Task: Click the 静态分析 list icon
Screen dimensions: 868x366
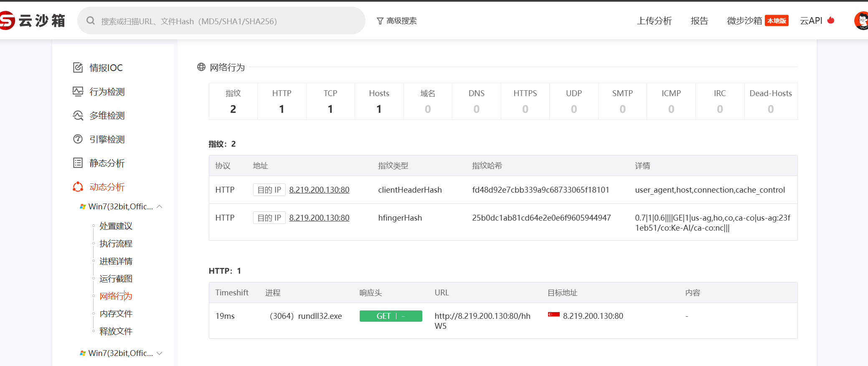Action: tap(78, 163)
